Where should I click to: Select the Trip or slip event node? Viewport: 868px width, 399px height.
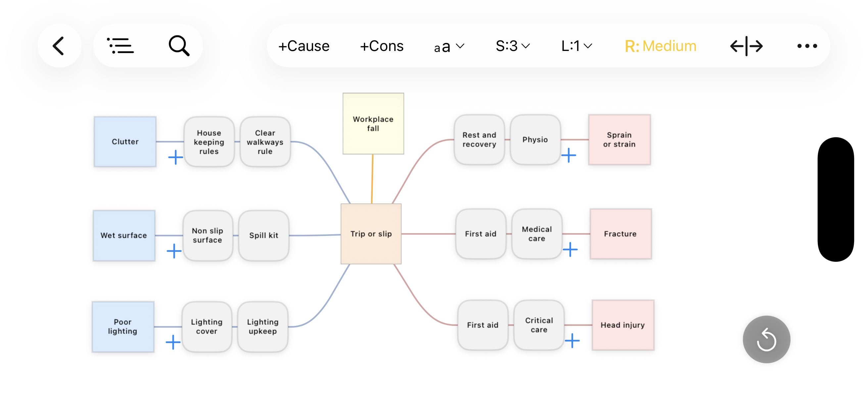(x=371, y=234)
